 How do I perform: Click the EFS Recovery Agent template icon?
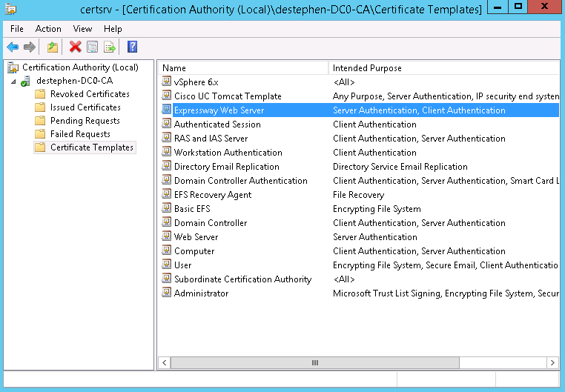(166, 194)
